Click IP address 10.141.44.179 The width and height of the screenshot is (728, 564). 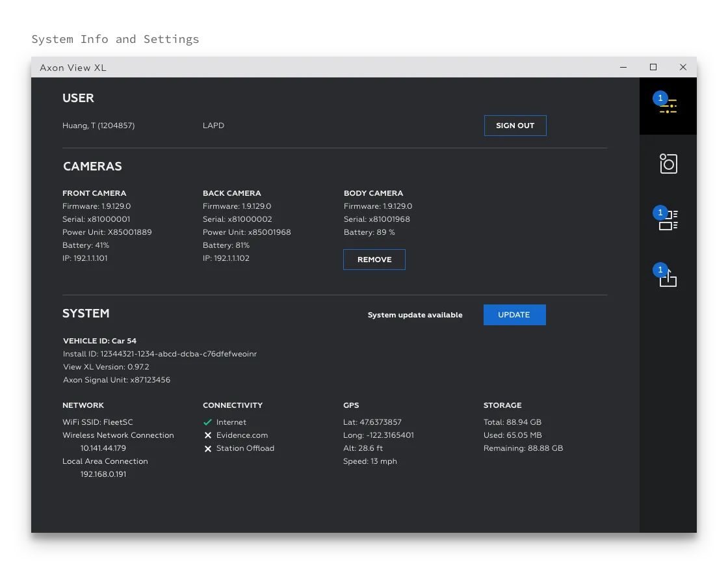(x=103, y=448)
